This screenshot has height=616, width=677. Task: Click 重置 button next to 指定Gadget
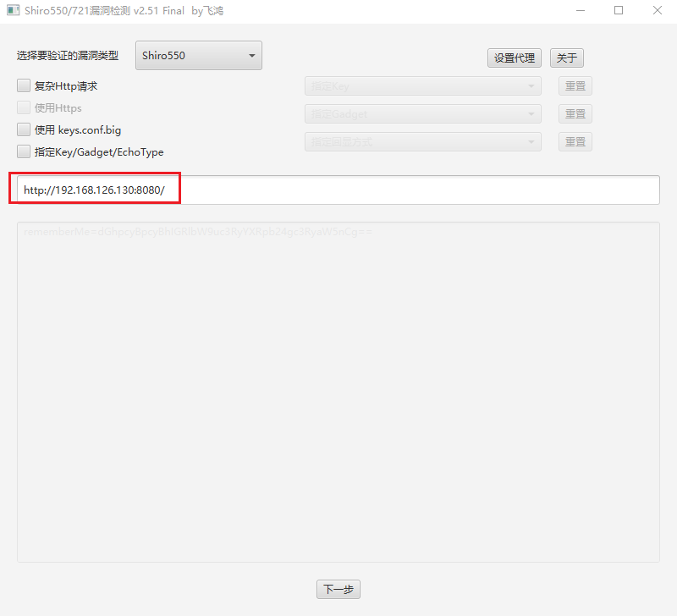click(x=575, y=114)
